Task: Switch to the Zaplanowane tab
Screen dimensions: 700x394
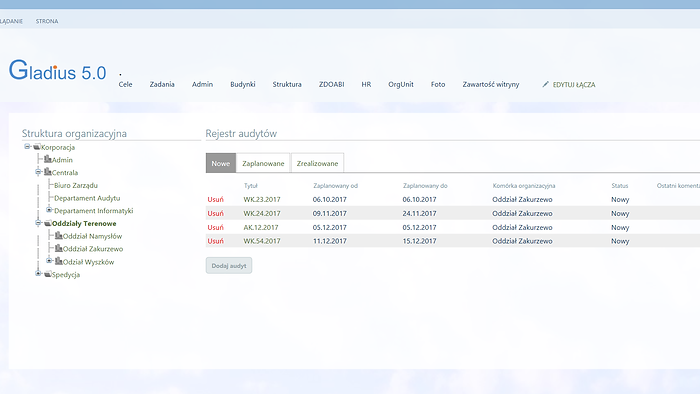Action: [x=263, y=163]
